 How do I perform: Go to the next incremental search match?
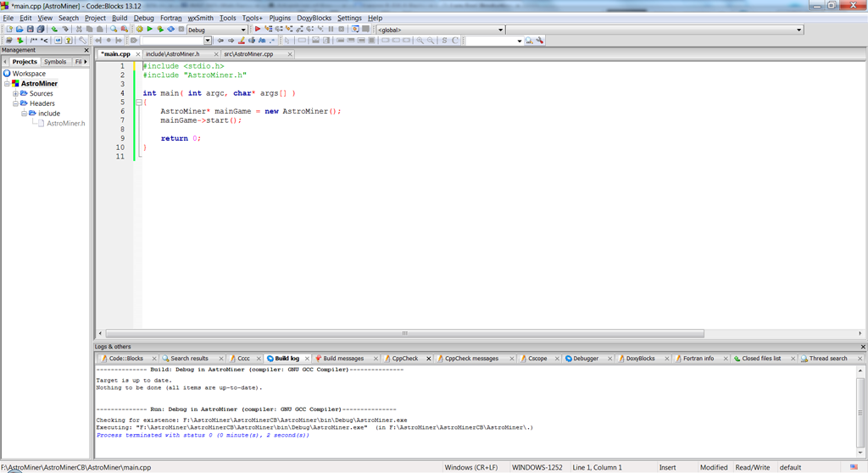tap(231, 41)
